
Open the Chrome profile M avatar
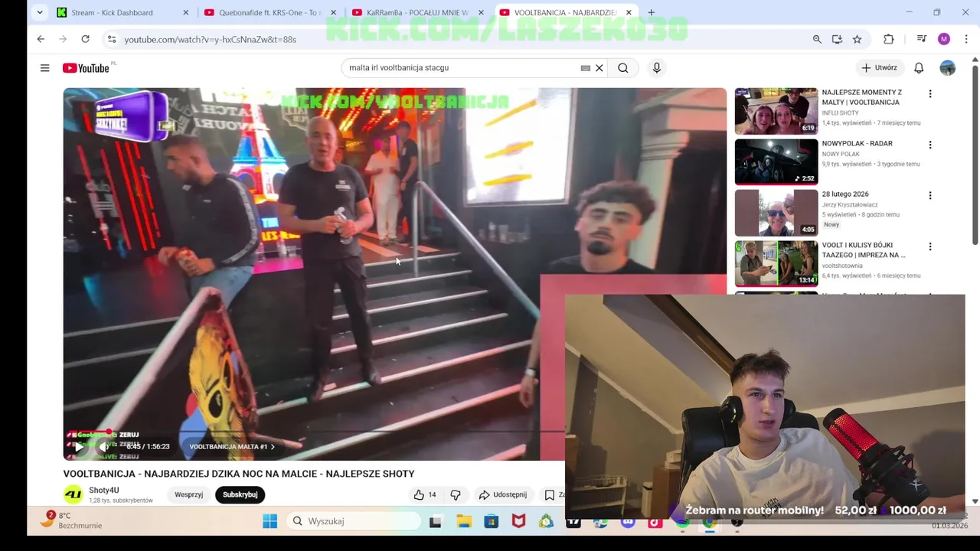[943, 39]
